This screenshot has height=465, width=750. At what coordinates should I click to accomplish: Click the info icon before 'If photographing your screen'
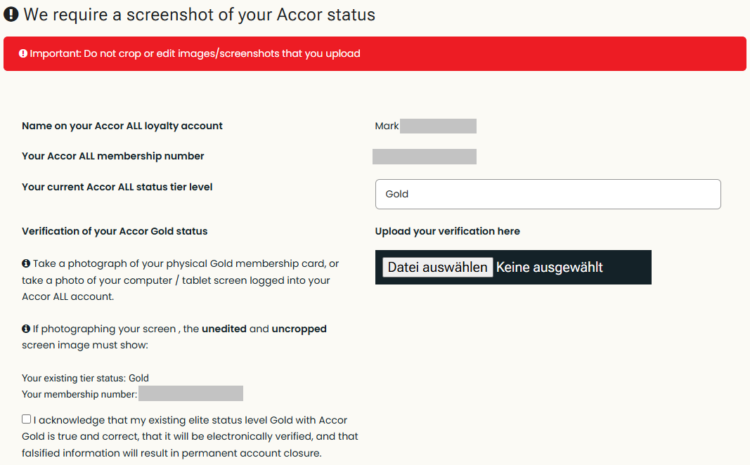click(x=26, y=329)
